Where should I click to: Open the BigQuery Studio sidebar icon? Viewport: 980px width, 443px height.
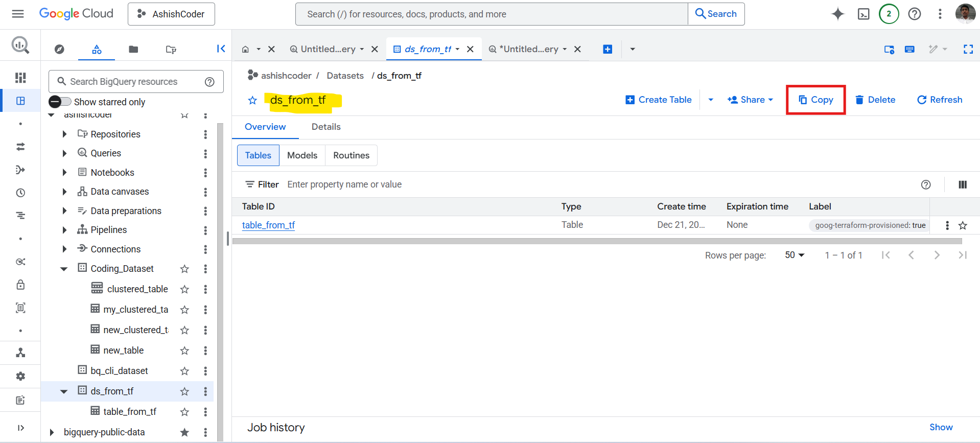20,101
